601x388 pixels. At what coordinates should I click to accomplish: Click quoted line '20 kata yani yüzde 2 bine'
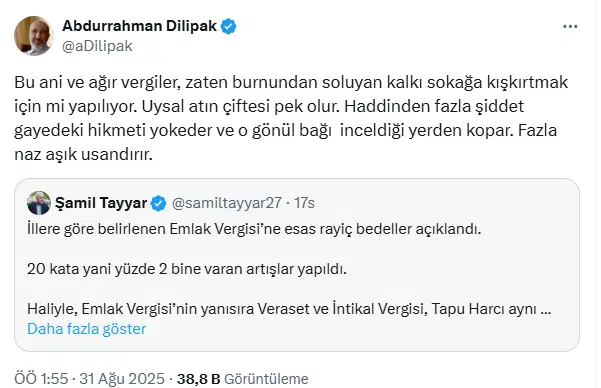187,269
